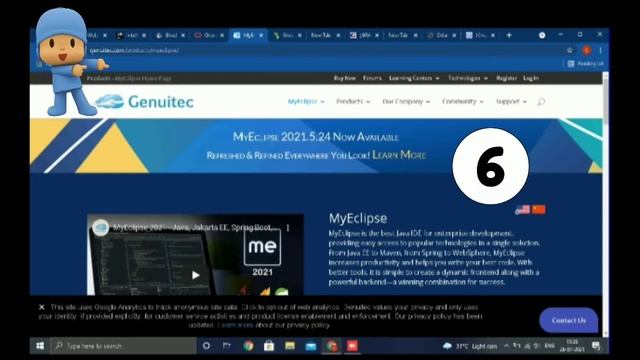The image size is (640, 360).
Task: Show hidden system tray icons
Action: coord(507,346)
